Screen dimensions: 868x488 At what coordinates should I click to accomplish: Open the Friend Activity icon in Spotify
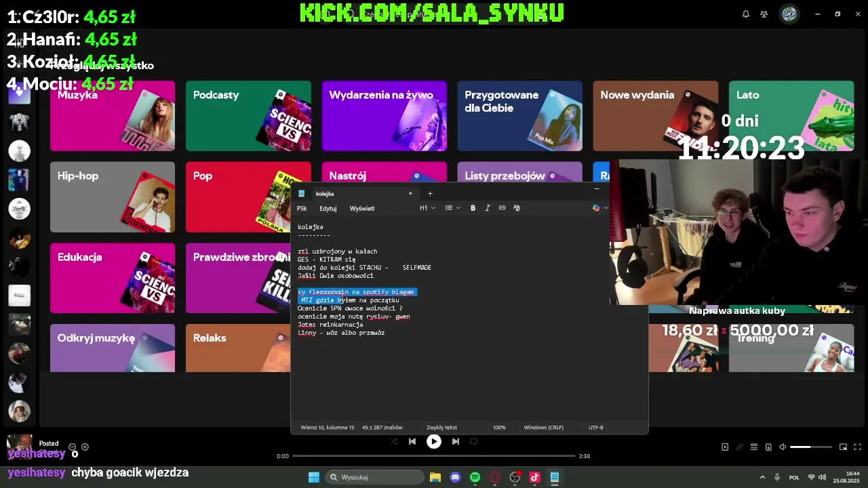(x=764, y=14)
